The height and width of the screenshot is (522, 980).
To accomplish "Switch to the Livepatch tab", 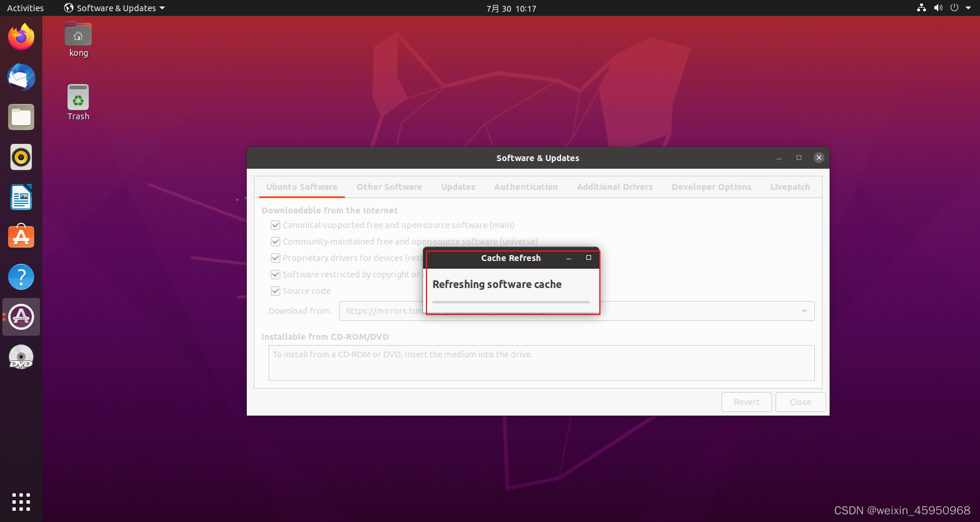I will [790, 187].
